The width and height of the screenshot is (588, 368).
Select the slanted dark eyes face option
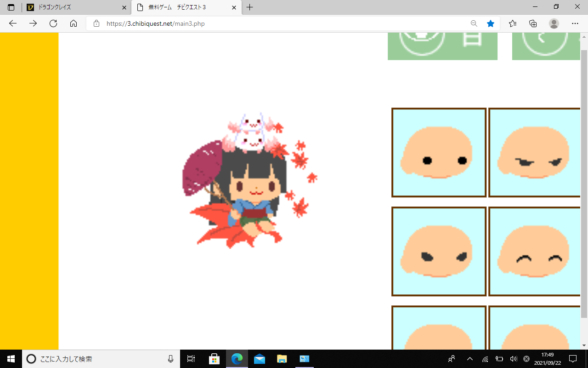[439, 251]
